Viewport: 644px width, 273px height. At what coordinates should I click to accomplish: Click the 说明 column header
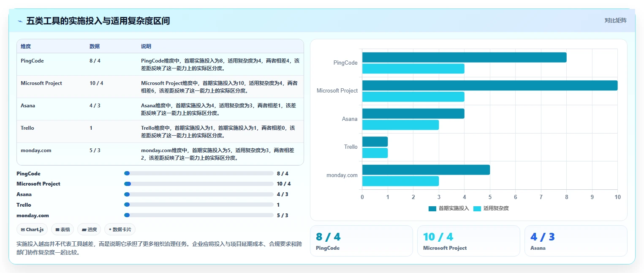point(146,46)
